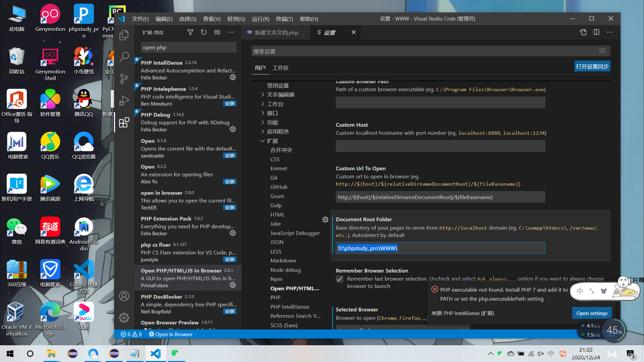Switch to 新建文本文档.php tab
This screenshot has width=644, height=362.
(276, 33)
